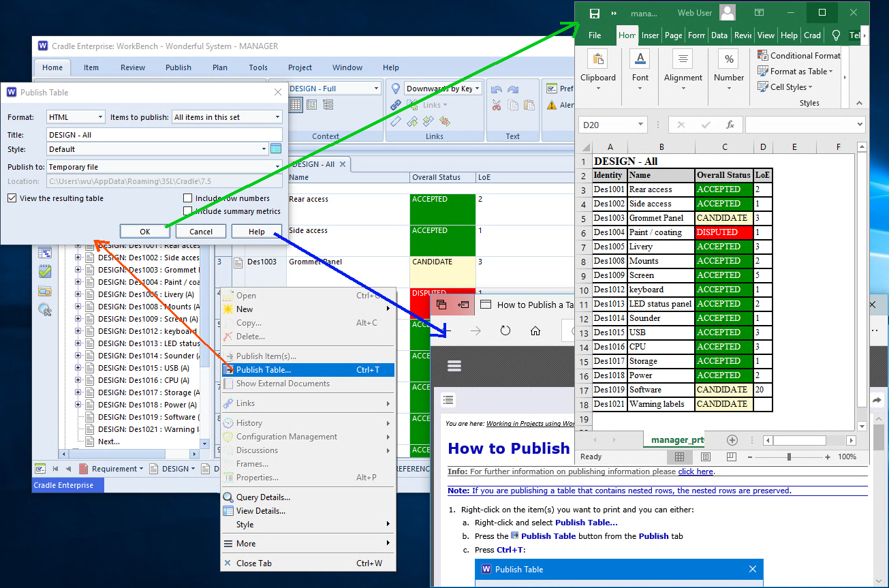
Task: Click the Excel zoom out minus button
Action: [750, 457]
